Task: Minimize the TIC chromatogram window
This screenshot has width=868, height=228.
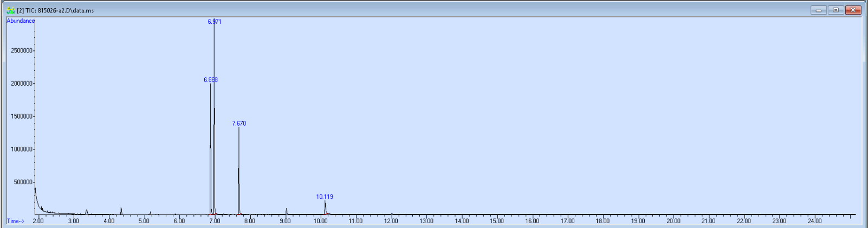Action: coord(818,10)
